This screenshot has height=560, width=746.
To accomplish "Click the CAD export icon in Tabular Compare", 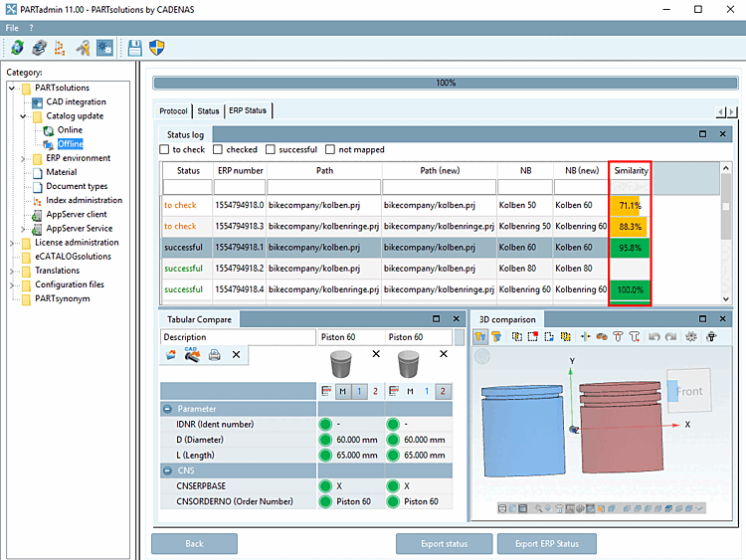I will pyautogui.click(x=193, y=354).
